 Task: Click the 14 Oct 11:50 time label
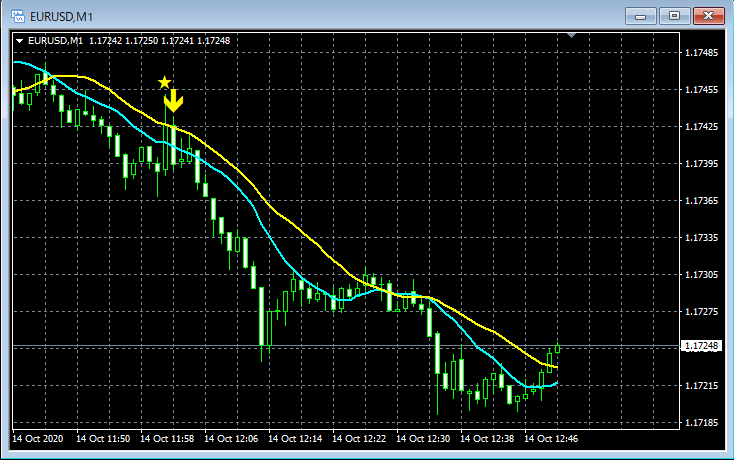tap(103, 439)
